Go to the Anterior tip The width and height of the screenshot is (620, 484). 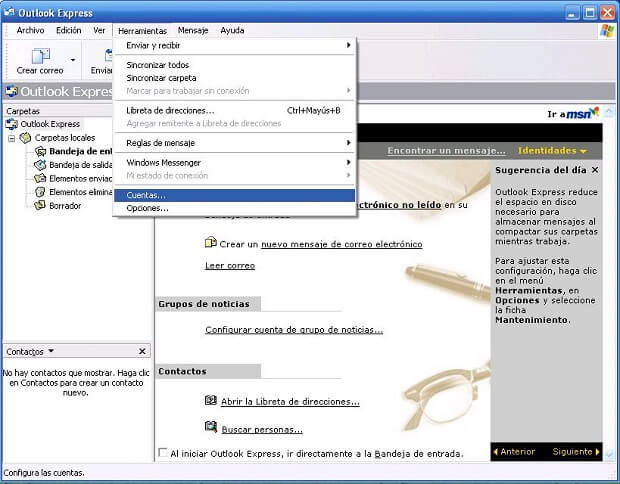514,452
